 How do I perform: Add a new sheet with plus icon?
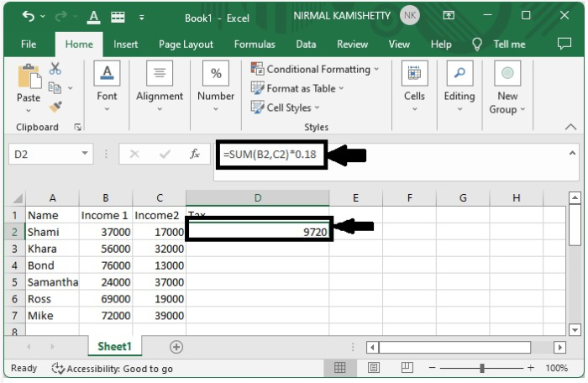176,346
